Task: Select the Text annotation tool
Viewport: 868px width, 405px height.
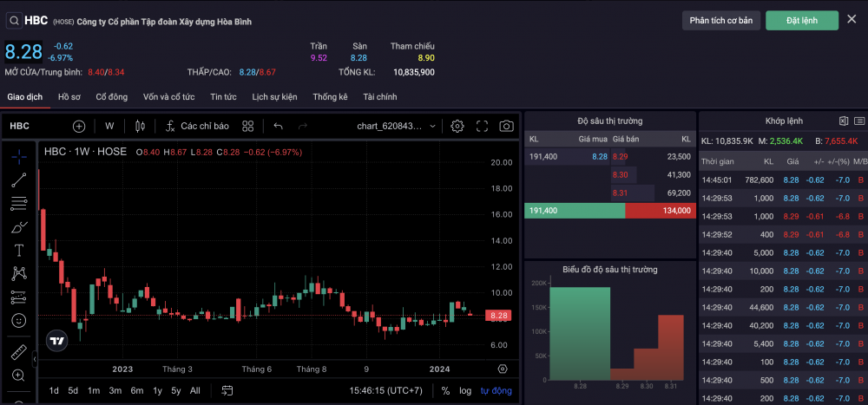Action: (19, 250)
